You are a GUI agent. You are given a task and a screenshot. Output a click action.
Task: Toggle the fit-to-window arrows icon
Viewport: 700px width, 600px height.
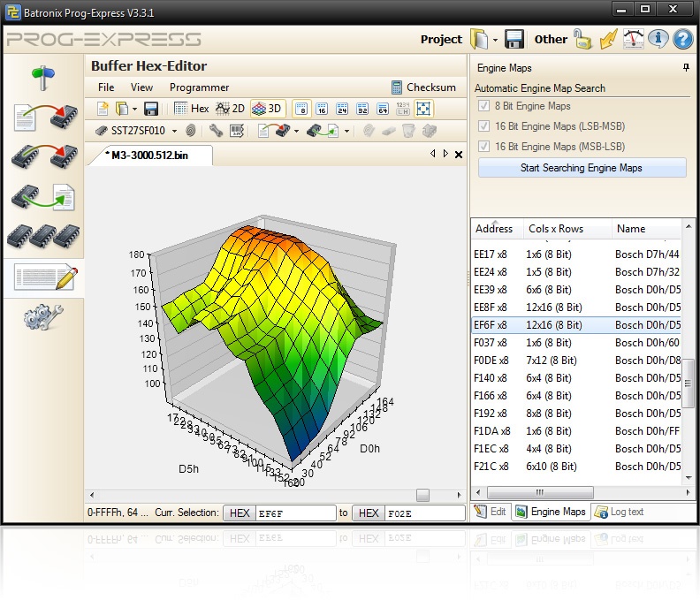click(x=423, y=109)
